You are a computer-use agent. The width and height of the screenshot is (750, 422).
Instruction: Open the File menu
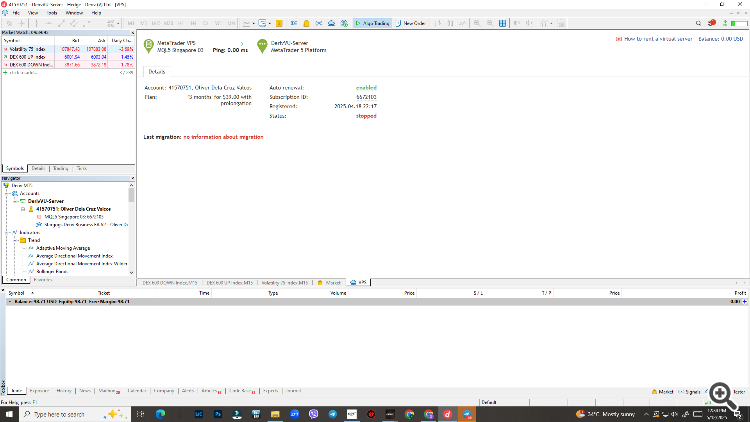16,13
